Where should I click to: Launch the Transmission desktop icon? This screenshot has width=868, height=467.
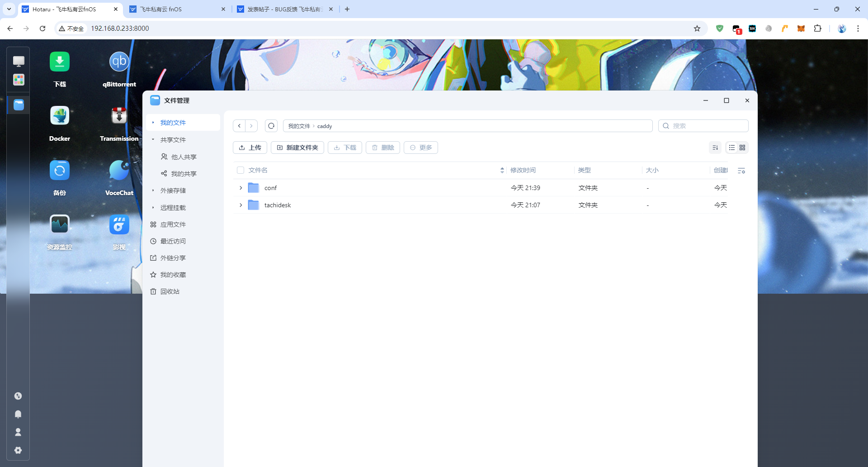(x=119, y=116)
